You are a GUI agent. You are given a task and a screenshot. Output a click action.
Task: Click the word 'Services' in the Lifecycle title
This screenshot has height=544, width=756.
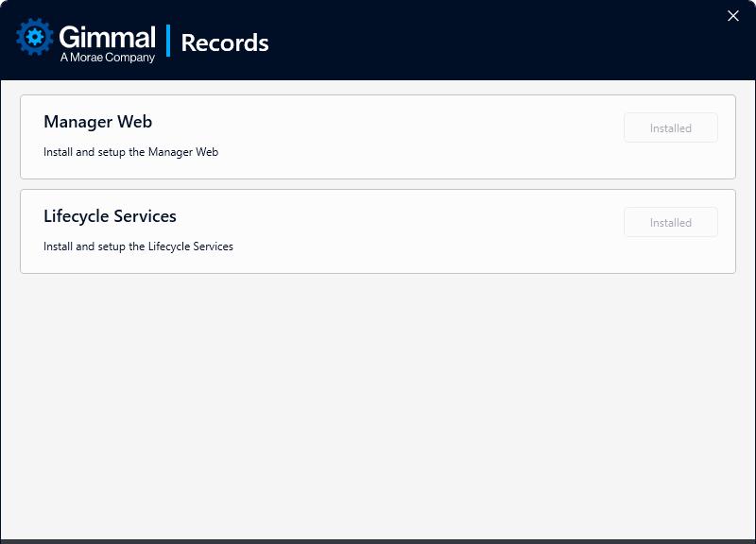click(144, 216)
